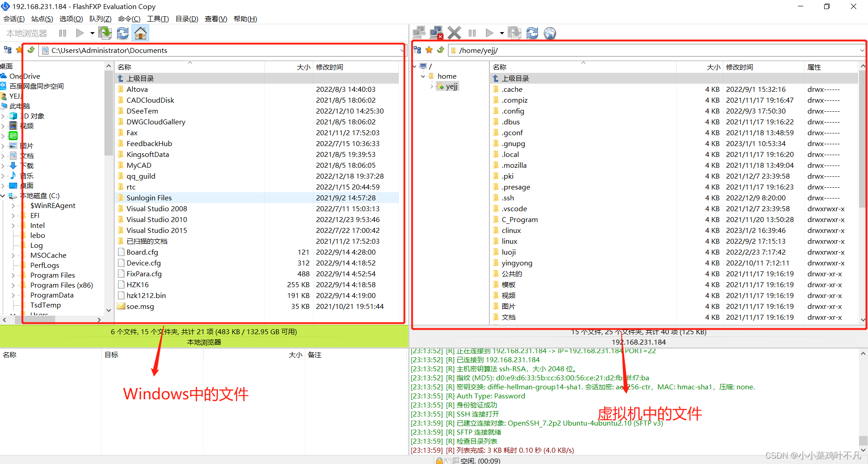This screenshot has height=464, width=868.
Task: Collapse the 本地磁盘 (C:) tree node
Action: (3, 196)
